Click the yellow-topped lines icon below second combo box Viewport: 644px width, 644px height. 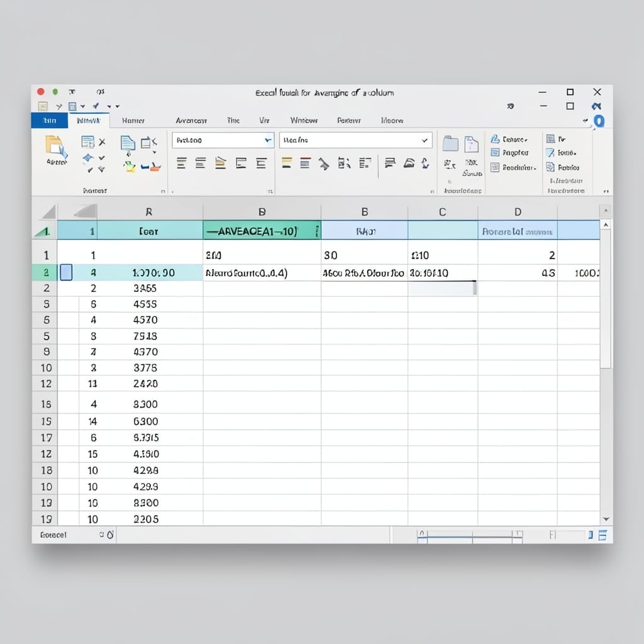click(x=287, y=164)
